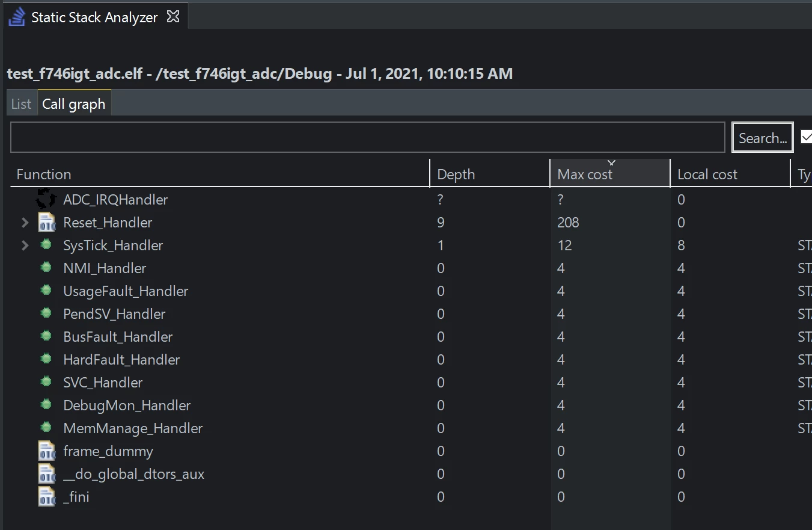Click the Reset_Handler binary file icon
Viewport: 812px width, 530px height.
[46, 223]
